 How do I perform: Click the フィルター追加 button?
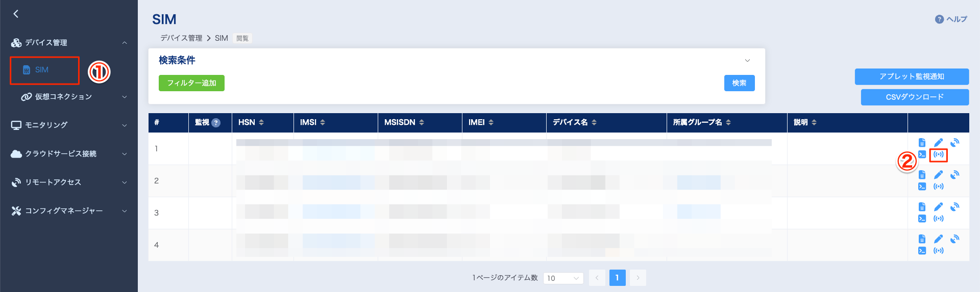[191, 83]
